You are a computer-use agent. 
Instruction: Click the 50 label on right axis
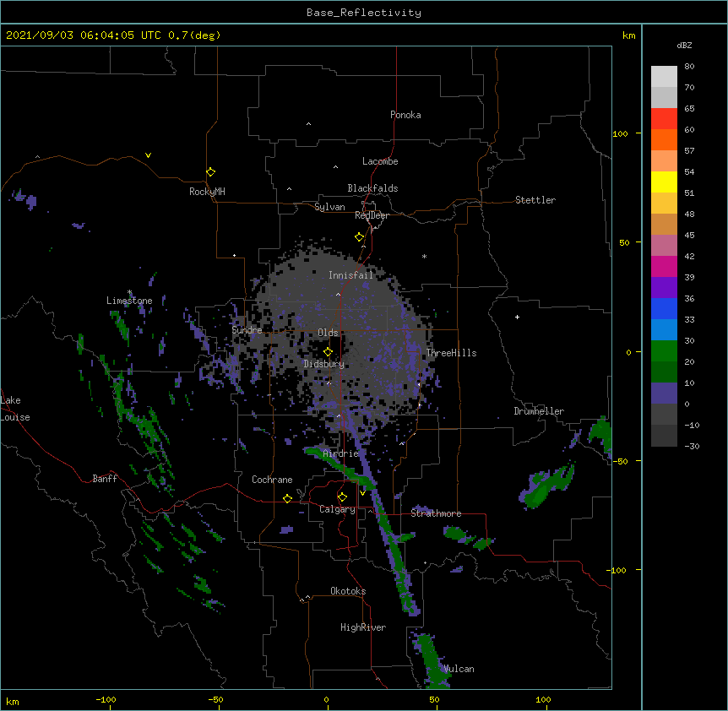click(624, 242)
